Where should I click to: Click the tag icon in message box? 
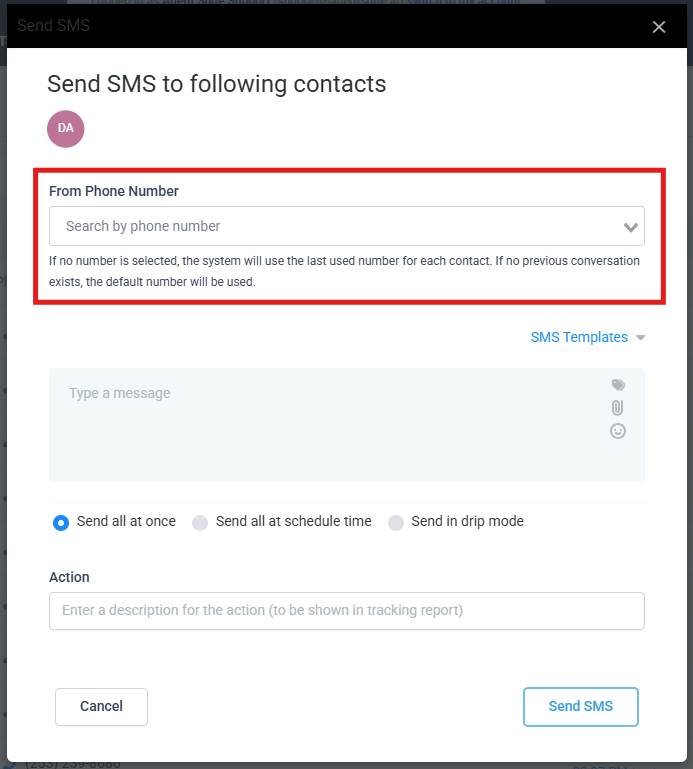618,385
